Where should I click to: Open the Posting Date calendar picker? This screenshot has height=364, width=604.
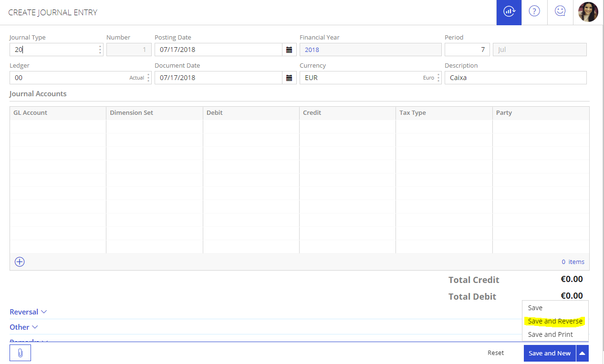point(289,50)
